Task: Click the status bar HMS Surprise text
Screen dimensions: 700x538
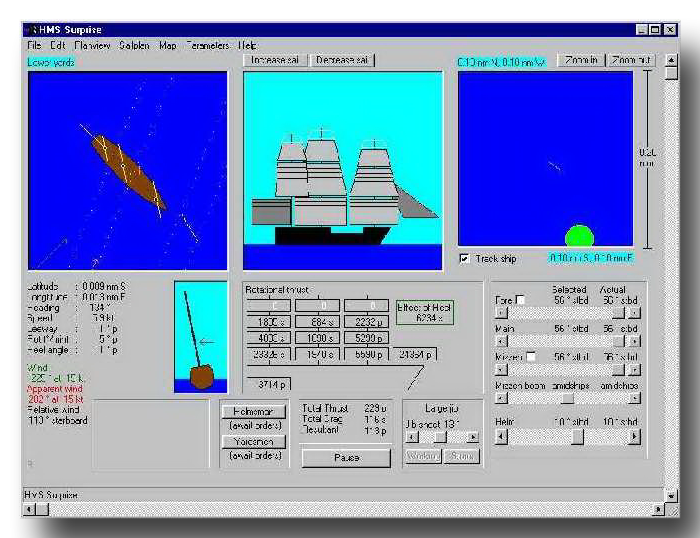Action: 50,495
